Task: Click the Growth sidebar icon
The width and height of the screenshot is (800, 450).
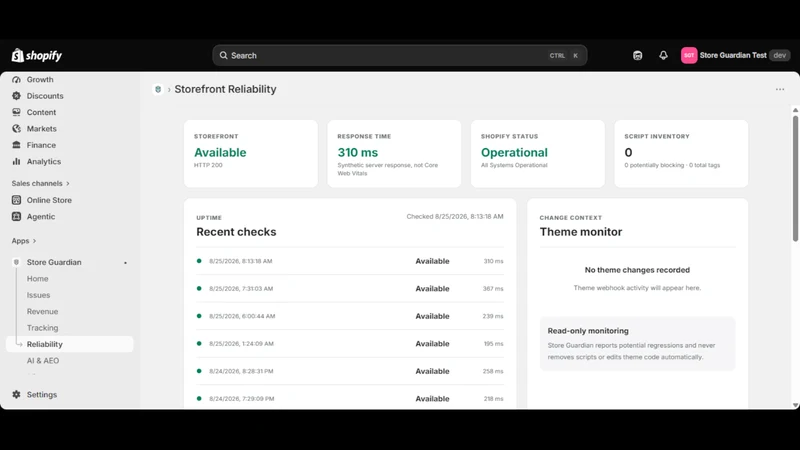Action: [16, 80]
